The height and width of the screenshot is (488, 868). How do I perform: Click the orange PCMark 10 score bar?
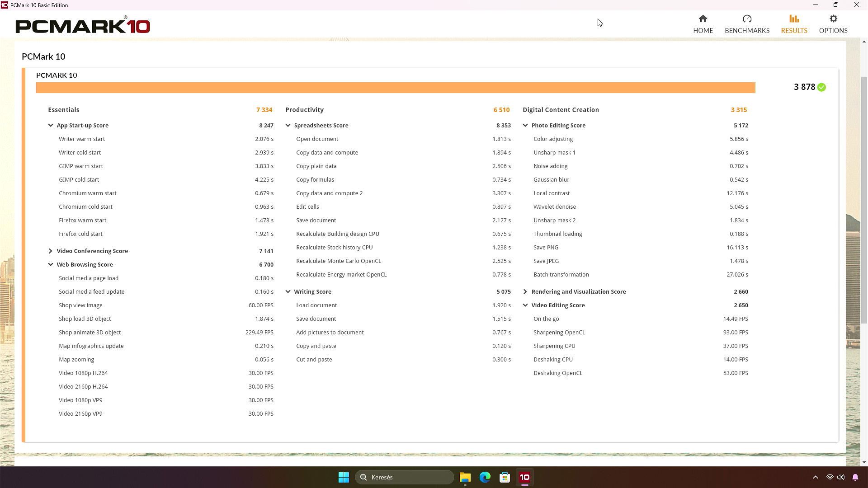(395, 88)
